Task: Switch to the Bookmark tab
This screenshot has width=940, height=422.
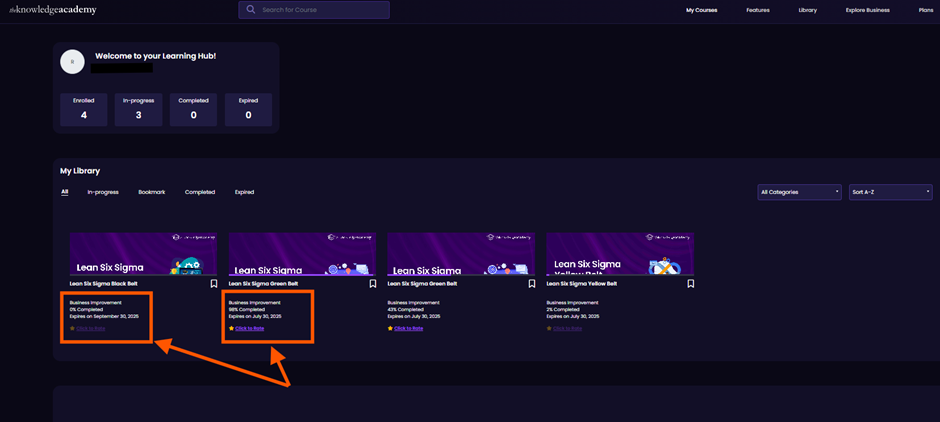Action: 152,192
